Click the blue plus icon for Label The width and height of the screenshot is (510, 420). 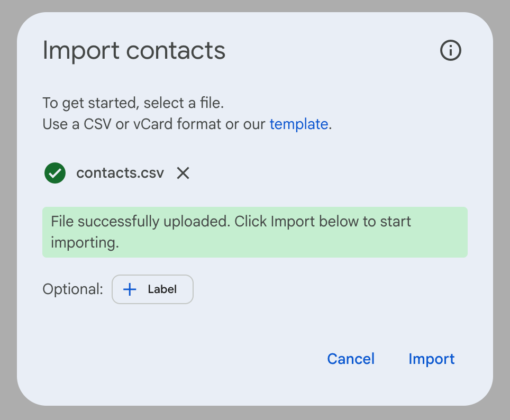pos(130,289)
